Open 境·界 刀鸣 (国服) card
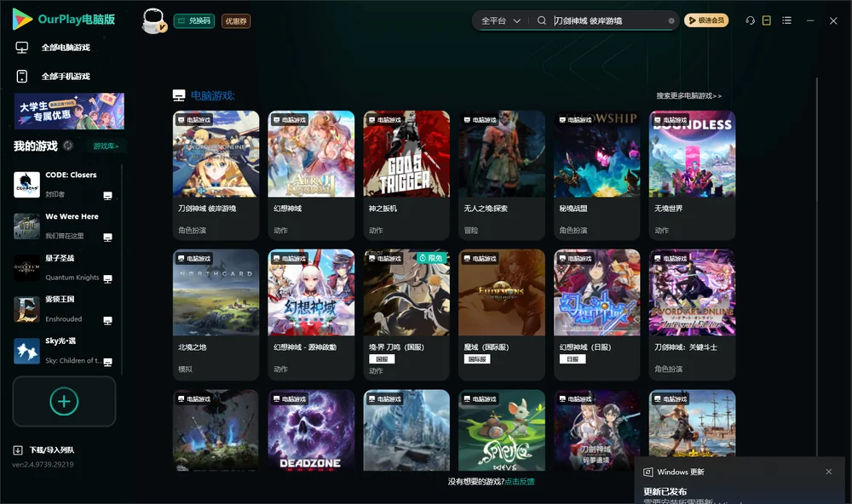 click(x=406, y=314)
